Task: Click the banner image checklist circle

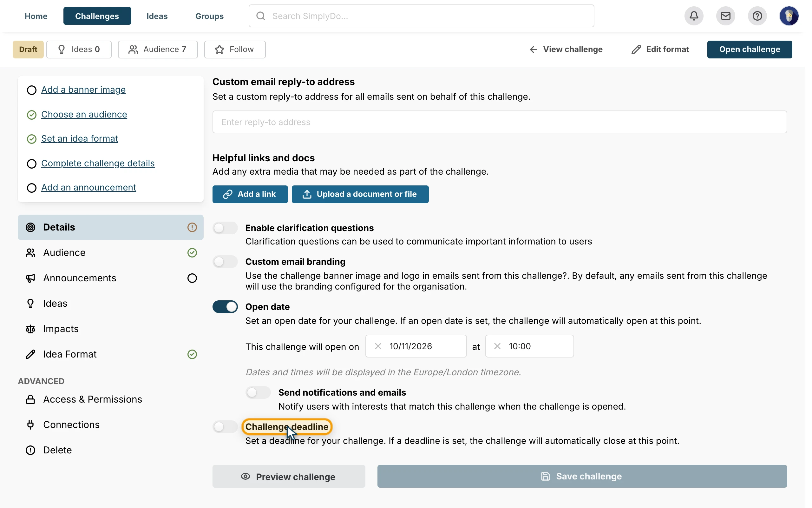Action: pyautogui.click(x=31, y=90)
